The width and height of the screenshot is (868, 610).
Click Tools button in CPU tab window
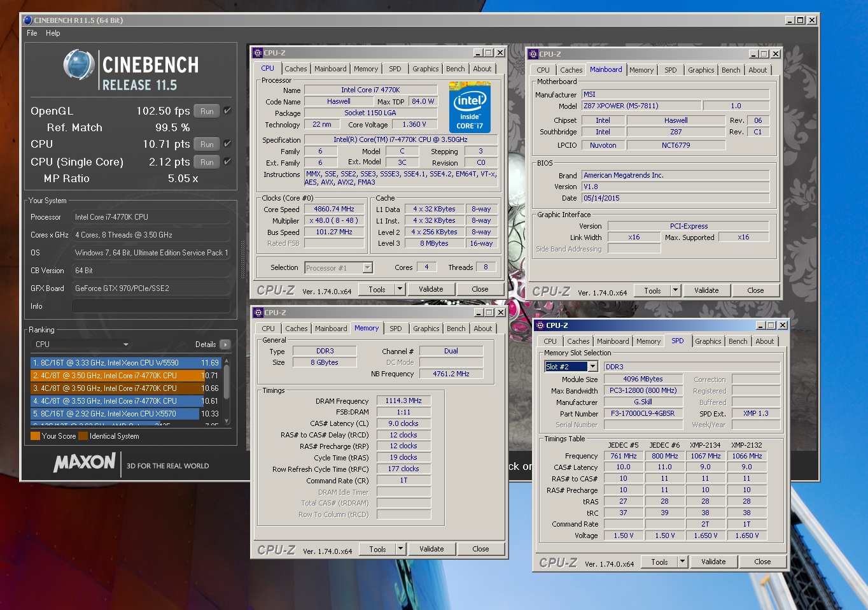(377, 290)
